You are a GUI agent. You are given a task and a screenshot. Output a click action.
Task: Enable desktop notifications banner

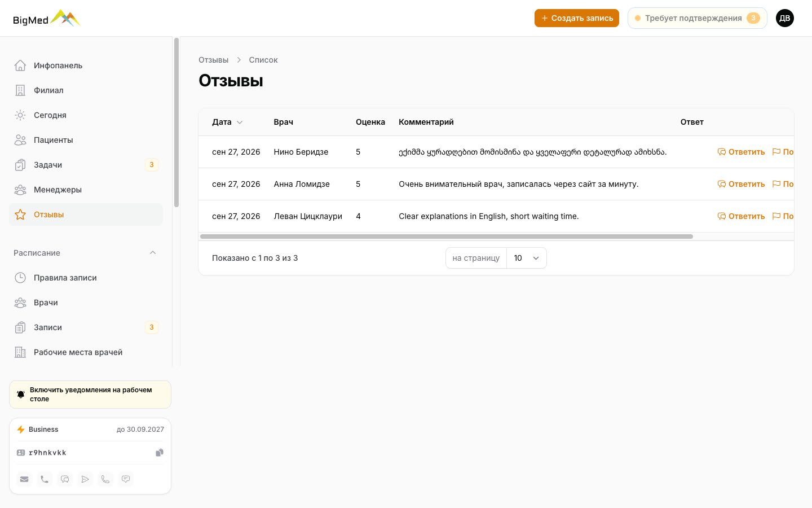[x=90, y=395]
